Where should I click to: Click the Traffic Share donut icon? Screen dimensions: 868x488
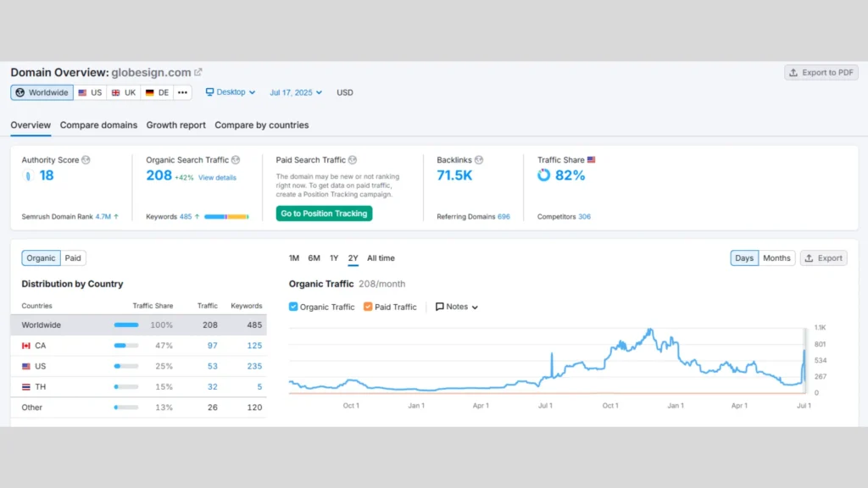pos(543,175)
